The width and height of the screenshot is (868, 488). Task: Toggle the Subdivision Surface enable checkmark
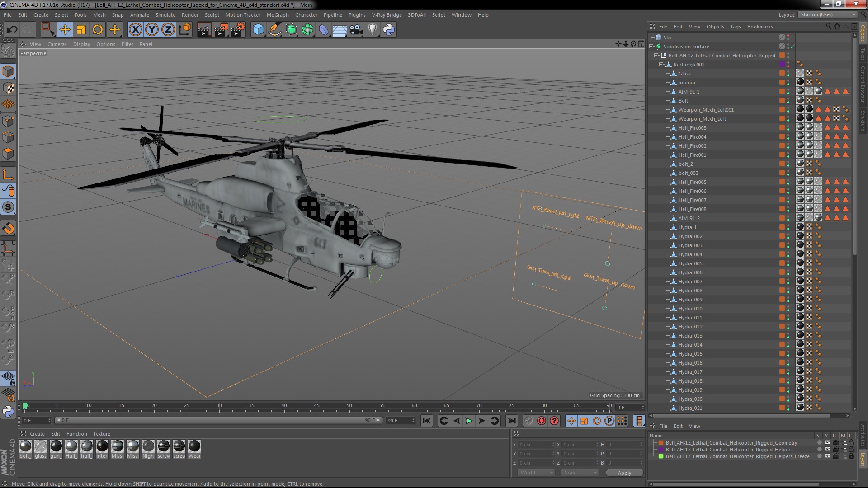pyautogui.click(x=793, y=47)
